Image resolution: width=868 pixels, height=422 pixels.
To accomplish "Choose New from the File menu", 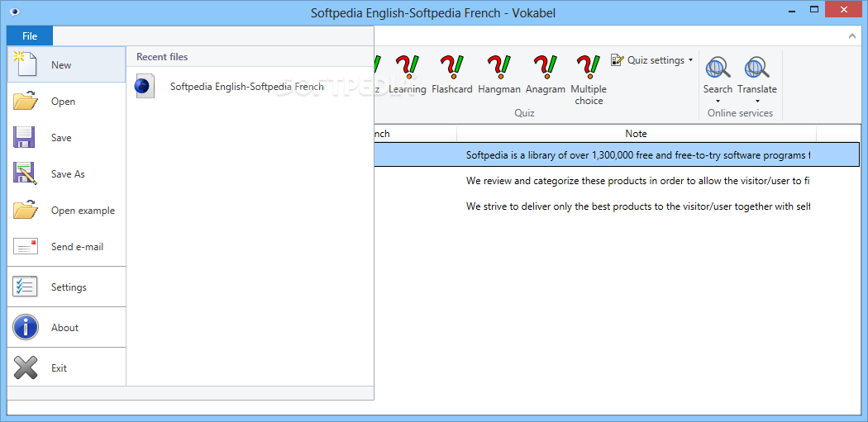I will click(66, 64).
